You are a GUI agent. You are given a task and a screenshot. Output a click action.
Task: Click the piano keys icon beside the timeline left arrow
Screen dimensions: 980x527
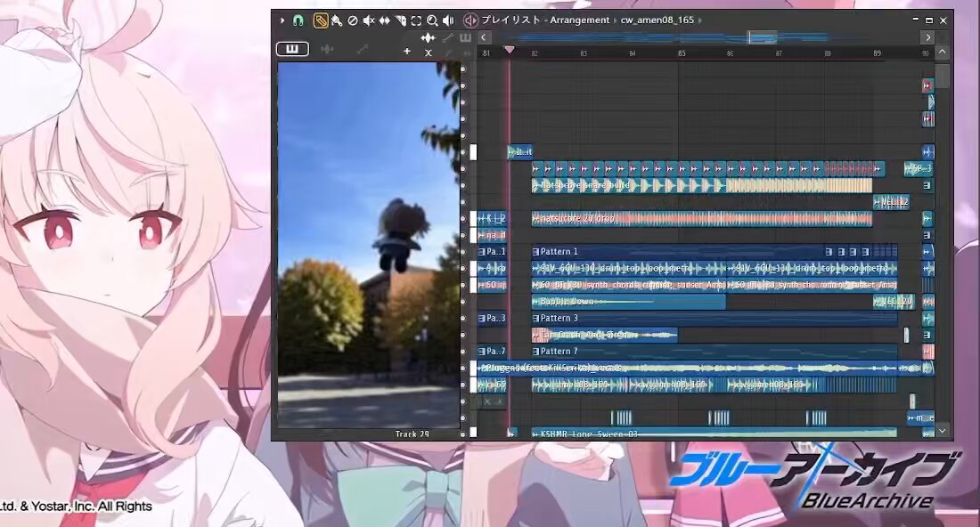[x=465, y=38]
